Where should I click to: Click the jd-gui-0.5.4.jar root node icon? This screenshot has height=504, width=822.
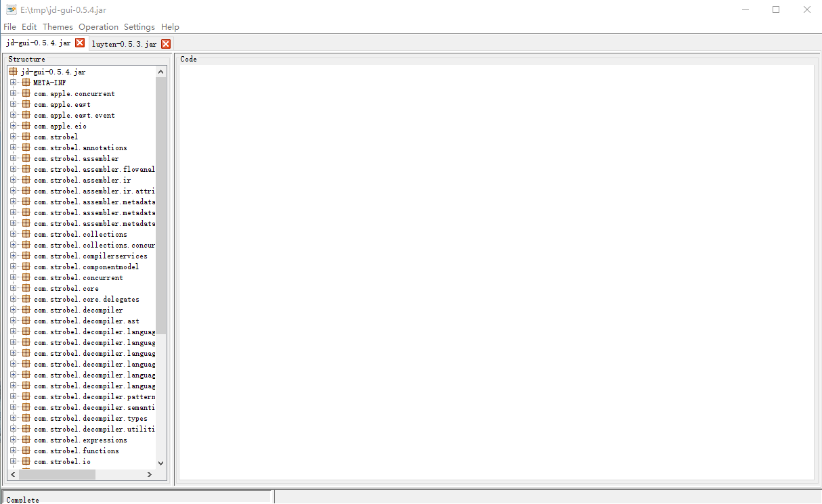point(14,72)
